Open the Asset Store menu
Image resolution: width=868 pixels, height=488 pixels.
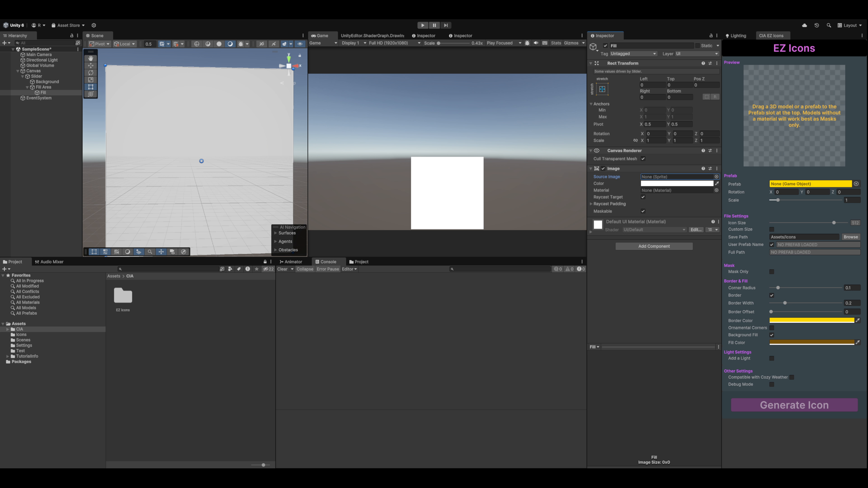[68, 25]
